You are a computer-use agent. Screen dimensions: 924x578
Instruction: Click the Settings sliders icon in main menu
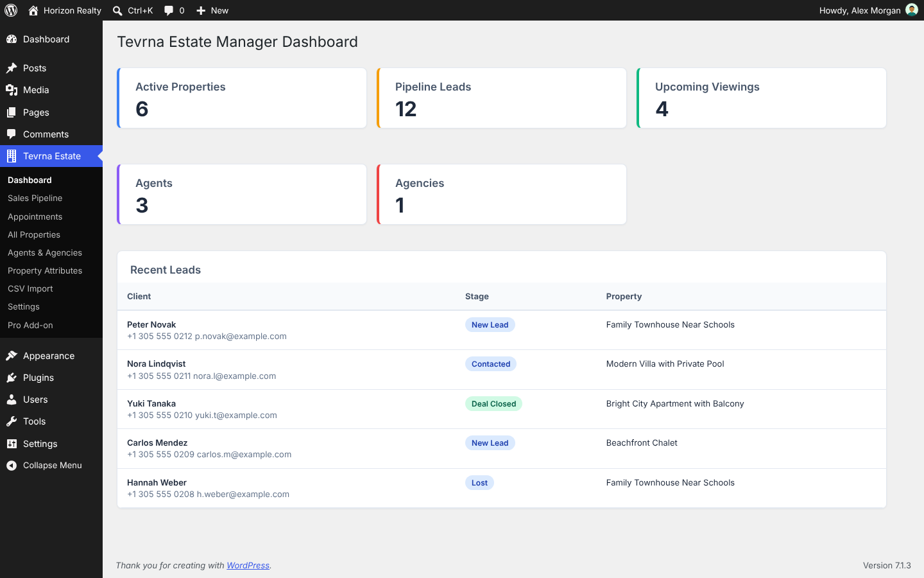point(12,444)
